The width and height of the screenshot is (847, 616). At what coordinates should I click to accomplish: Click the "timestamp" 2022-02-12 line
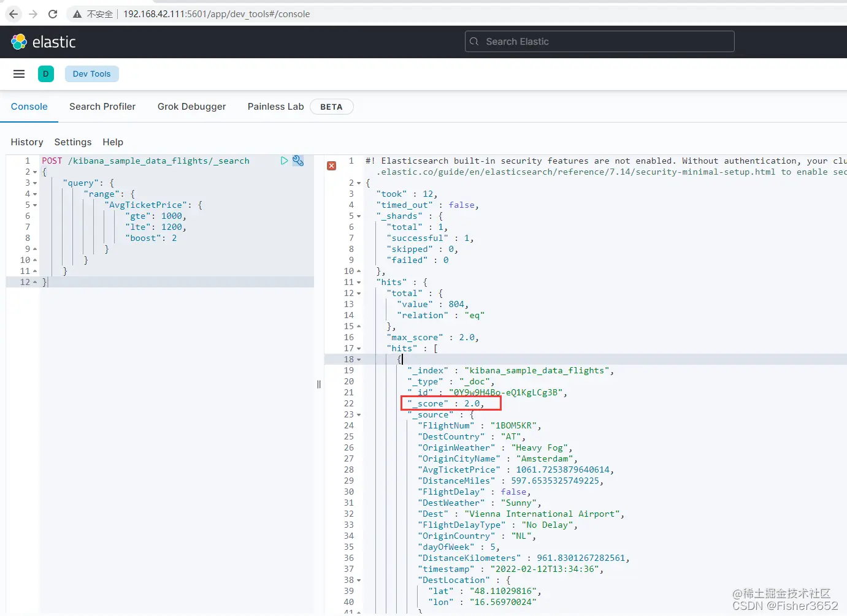pyautogui.click(x=511, y=569)
